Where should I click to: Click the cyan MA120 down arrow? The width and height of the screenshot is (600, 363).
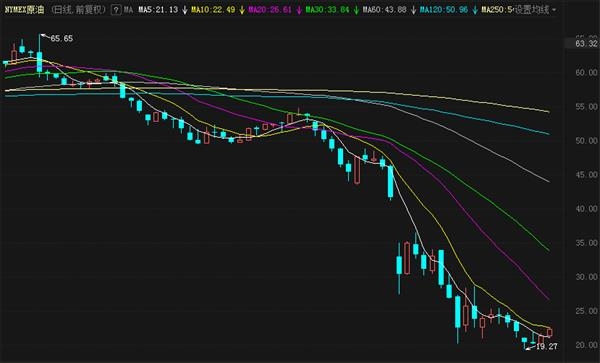point(475,10)
